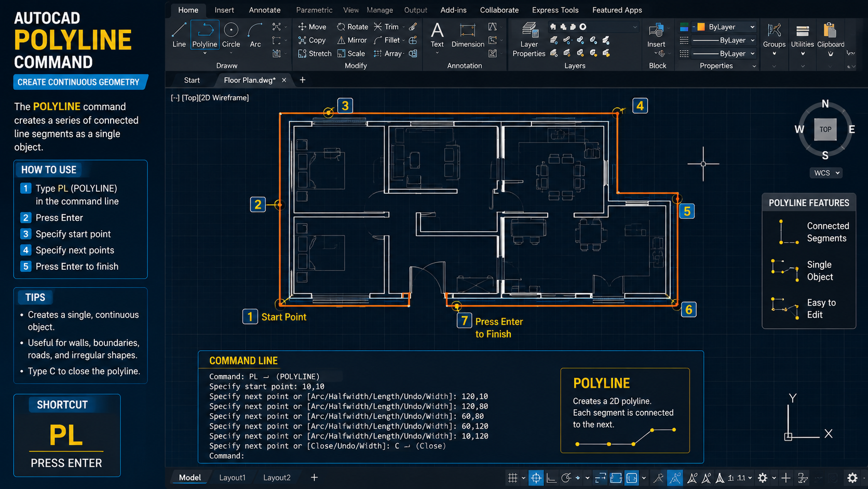Click the Copy tool in Modify panel
The width and height of the screenshot is (868, 489).
pyautogui.click(x=311, y=40)
